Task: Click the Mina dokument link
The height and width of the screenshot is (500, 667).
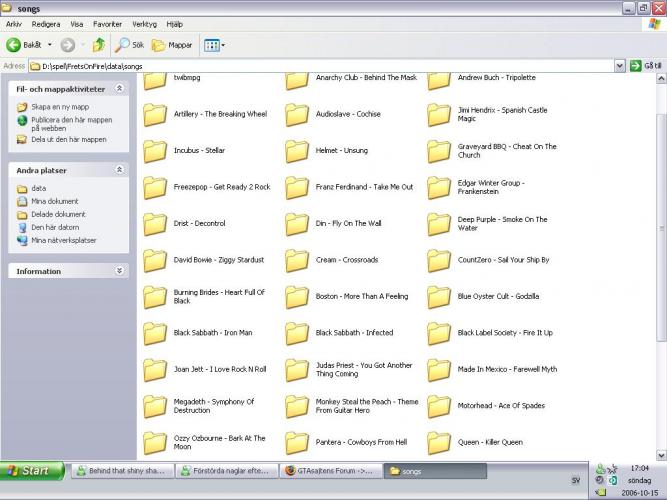Action: click(54, 201)
